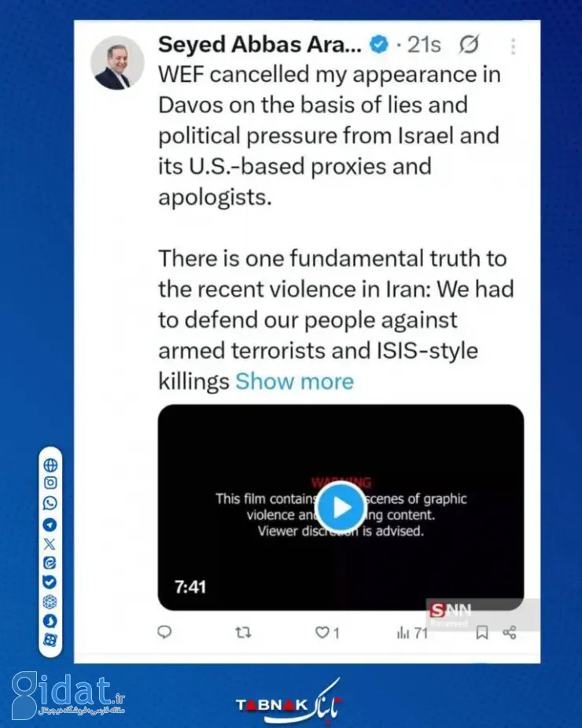582x728 pixels.
Task: Like the tweet with the heart icon
Action: 327,632
